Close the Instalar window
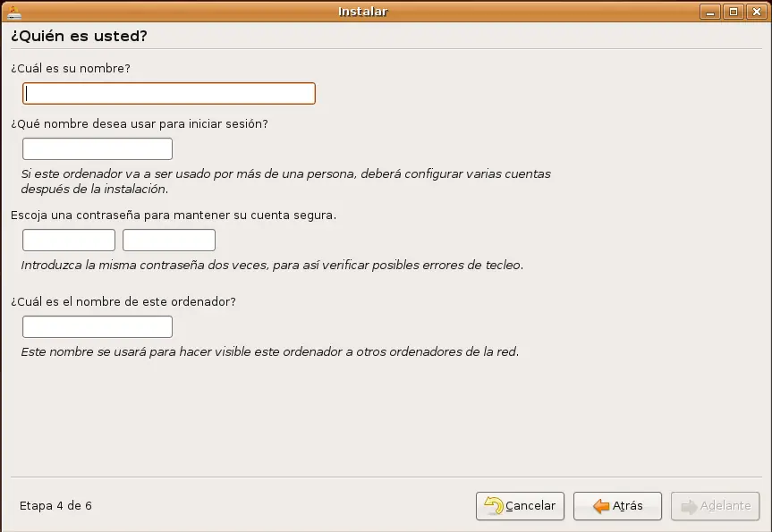The height and width of the screenshot is (532, 772). click(x=756, y=12)
